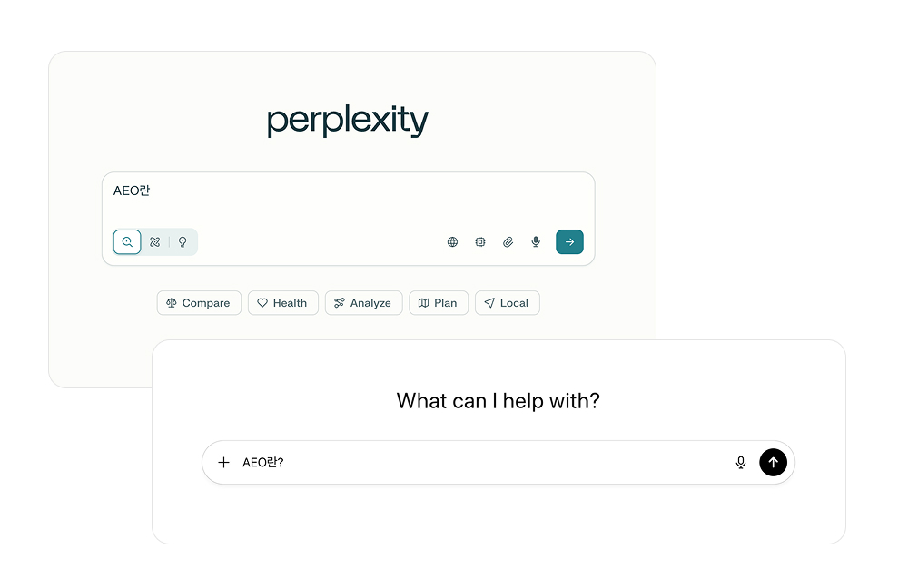The height and width of the screenshot is (588, 908).
Task: Choose the Health suggestion chip
Action: pos(282,303)
